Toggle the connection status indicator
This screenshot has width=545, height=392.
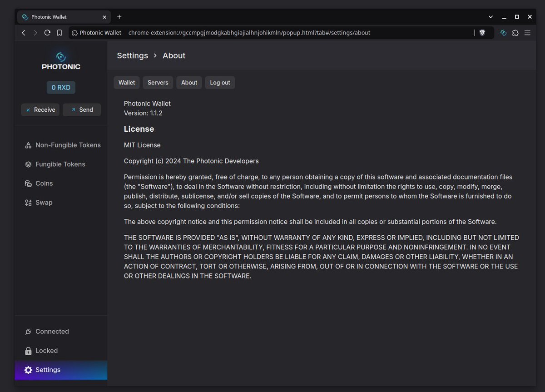tap(52, 332)
